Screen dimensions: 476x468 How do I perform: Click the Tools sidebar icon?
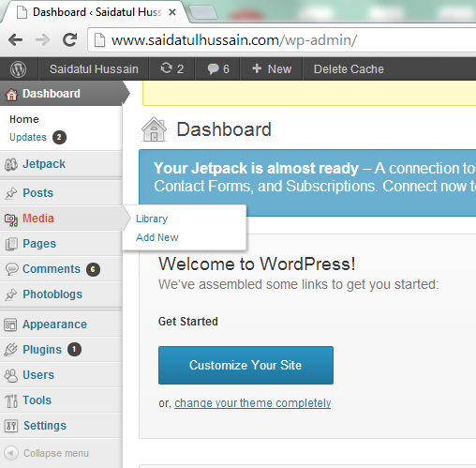click(11, 400)
